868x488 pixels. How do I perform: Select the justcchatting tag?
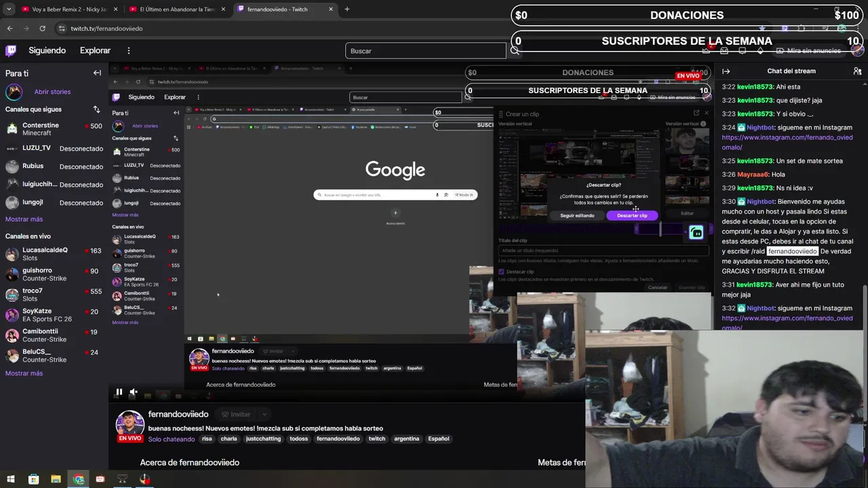click(x=263, y=439)
